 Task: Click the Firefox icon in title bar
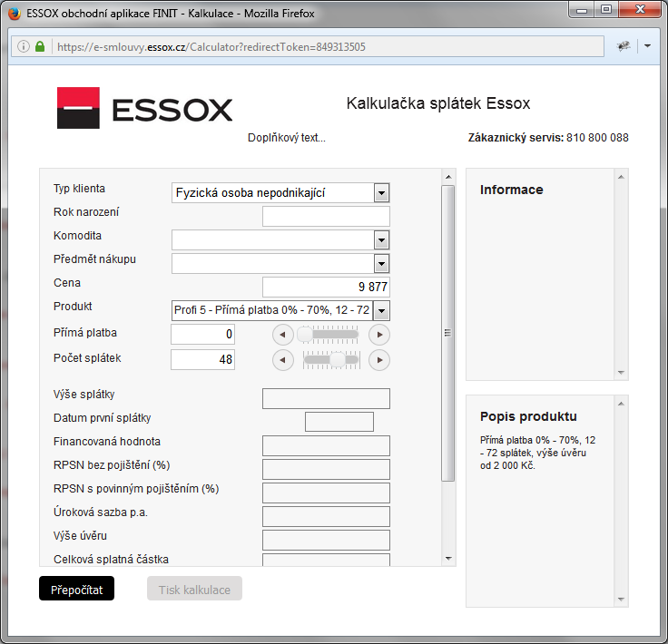(15, 14)
